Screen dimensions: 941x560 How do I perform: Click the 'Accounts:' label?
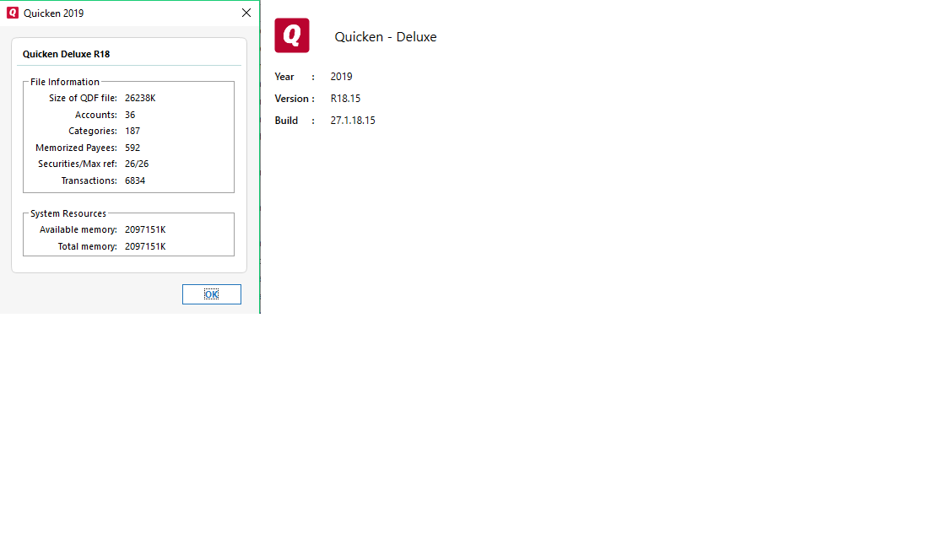(96, 115)
